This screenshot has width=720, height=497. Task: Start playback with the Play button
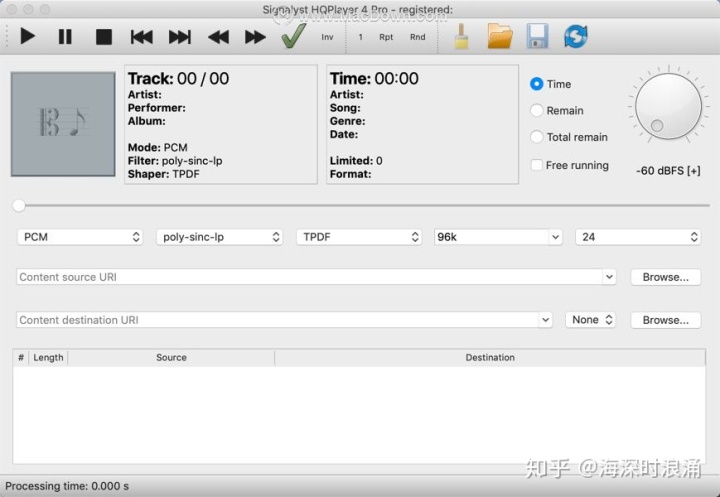click(x=28, y=37)
